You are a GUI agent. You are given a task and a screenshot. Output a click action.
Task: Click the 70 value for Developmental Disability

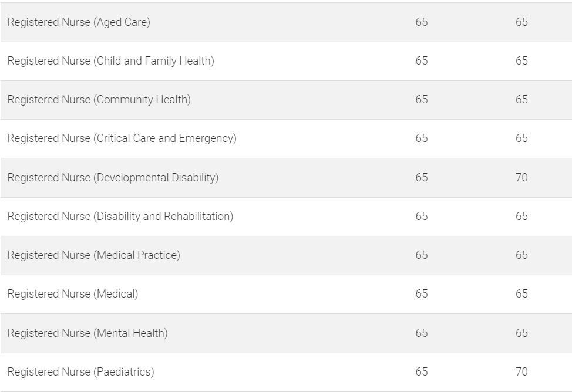[521, 178]
